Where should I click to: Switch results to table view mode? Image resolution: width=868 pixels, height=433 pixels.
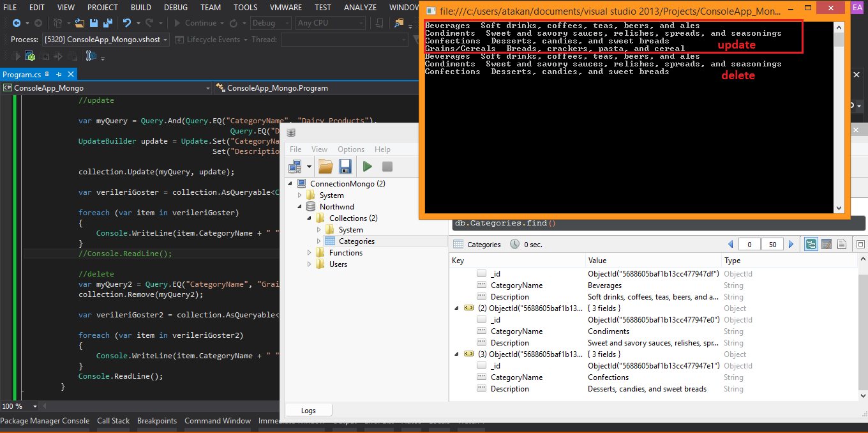(827, 245)
